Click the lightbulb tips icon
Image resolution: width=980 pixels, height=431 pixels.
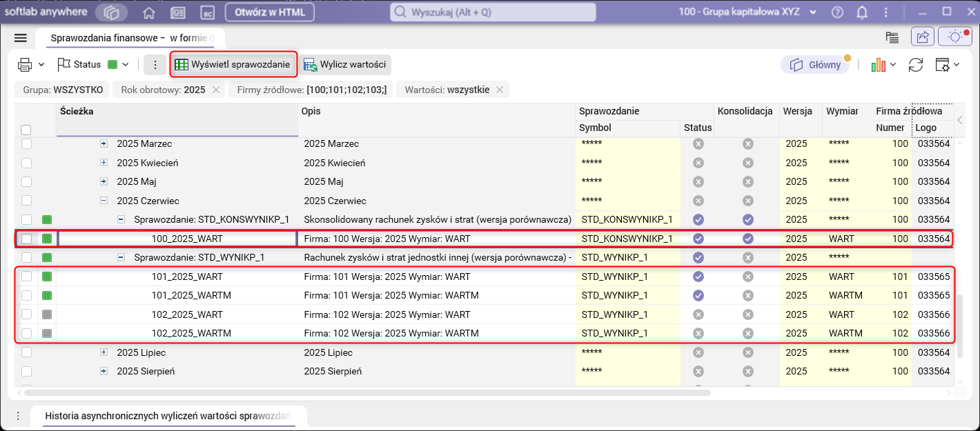[x=956, y=37]
